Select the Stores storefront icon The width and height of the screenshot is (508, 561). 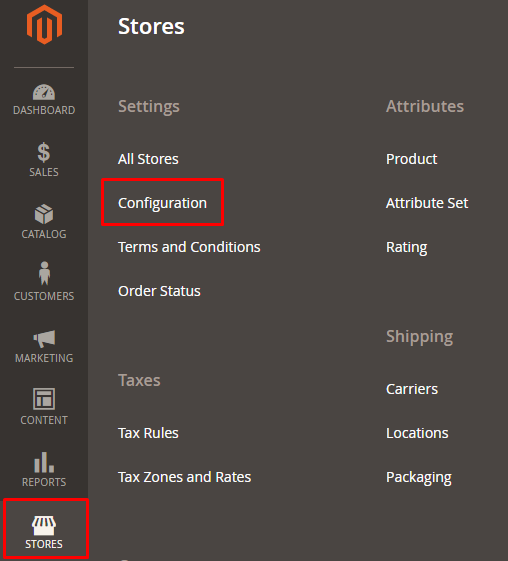tap(44, 525)
